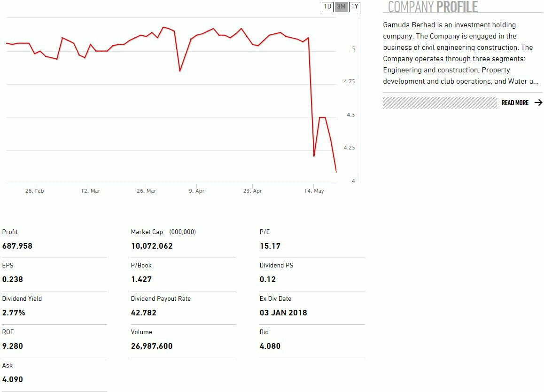Click the 14. May date on chart axis
The height and width of the screenshot is (392, 544).
click(x=314, y=191)
